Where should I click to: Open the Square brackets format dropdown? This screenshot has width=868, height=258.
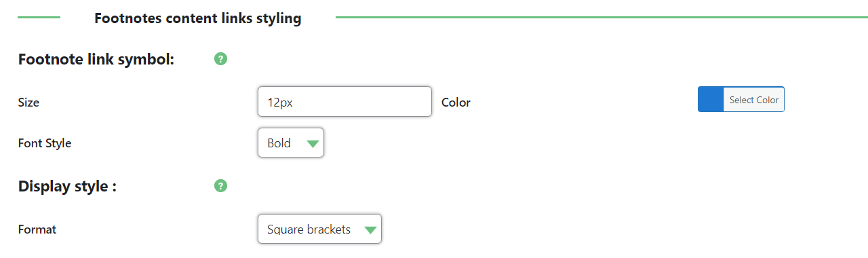[x=319, y=229]
